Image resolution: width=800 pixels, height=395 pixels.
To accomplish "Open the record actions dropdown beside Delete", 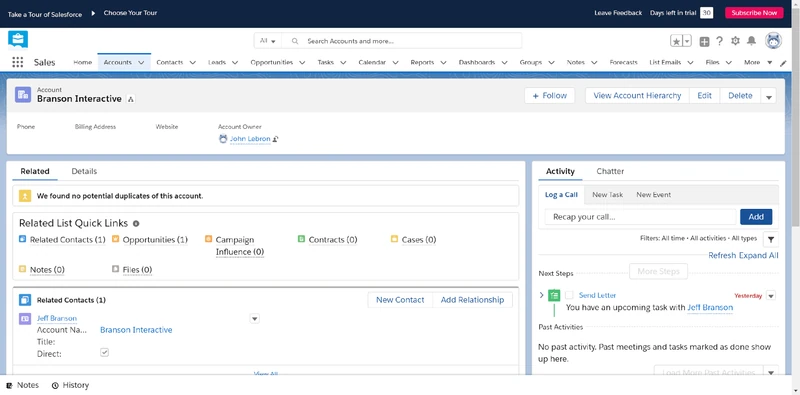I will tap(768, 96).
